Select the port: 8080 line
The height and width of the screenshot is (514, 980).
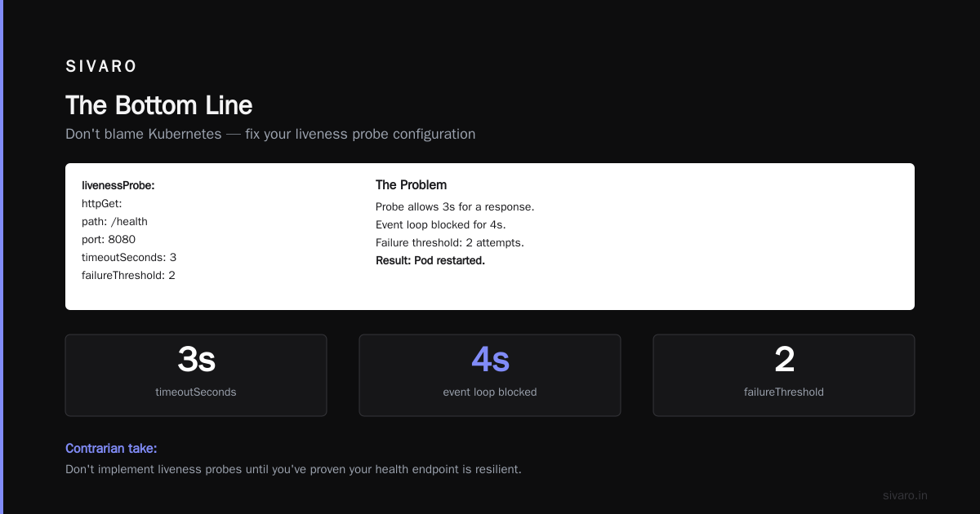pos(109,240)
